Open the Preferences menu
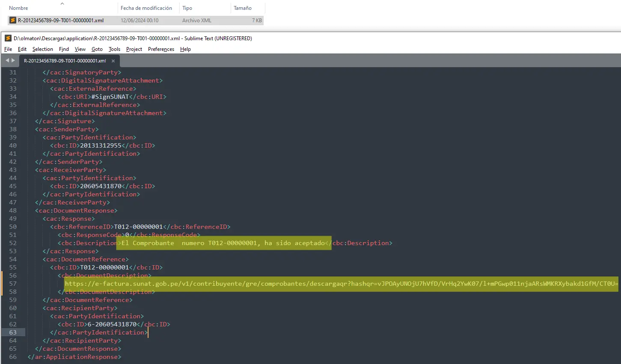The height and width of the screenshot is (364, 621). (161, 49)
